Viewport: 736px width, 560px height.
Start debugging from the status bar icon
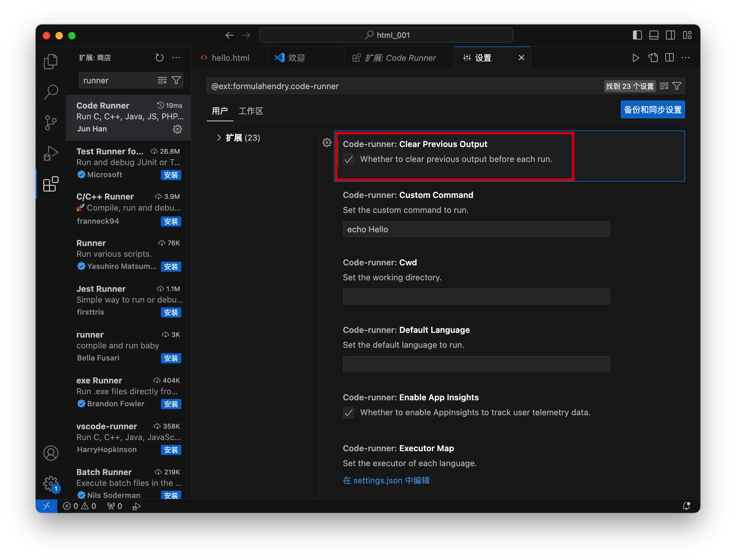(x=136, y=506)
